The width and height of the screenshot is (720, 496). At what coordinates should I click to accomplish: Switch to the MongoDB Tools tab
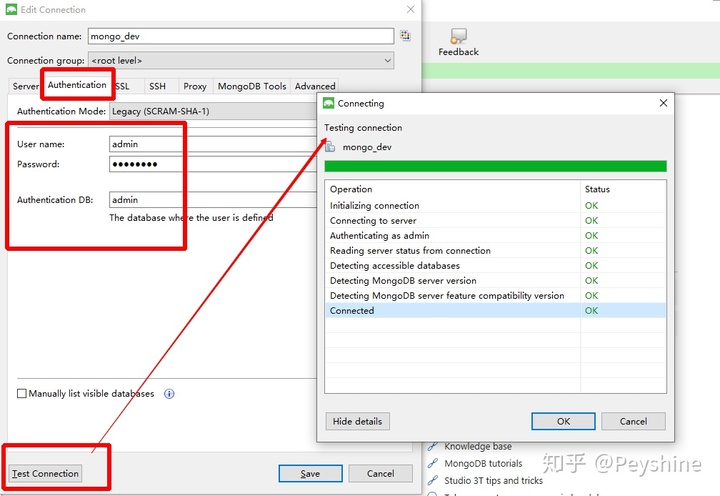[x=252, y=86]
